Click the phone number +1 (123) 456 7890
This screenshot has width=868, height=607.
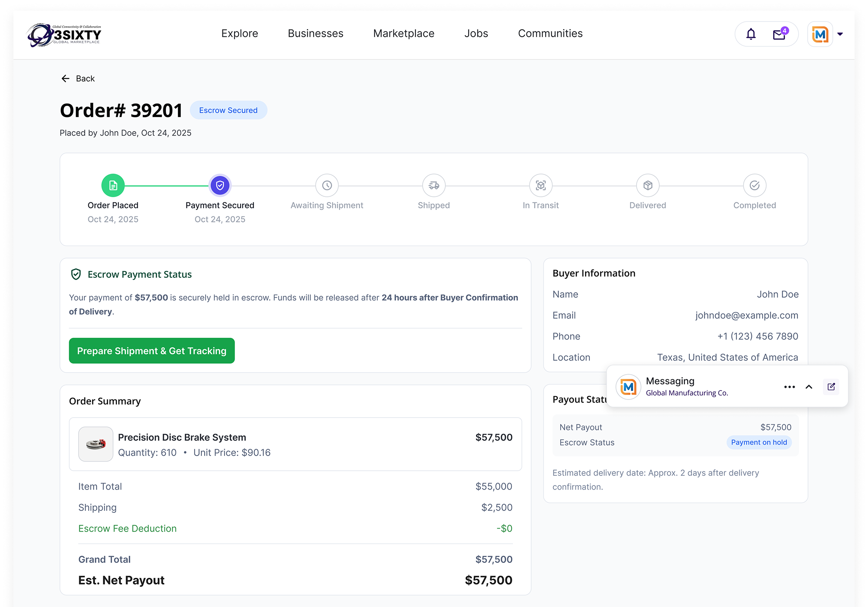pyautogui.click(x=758, y=337)
